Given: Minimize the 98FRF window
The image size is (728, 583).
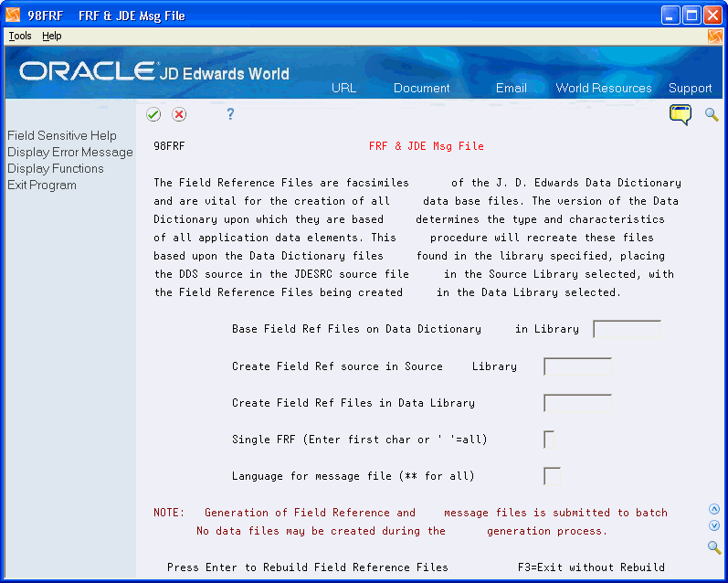Looking at the screenshot, I should [x=670, y=16].
